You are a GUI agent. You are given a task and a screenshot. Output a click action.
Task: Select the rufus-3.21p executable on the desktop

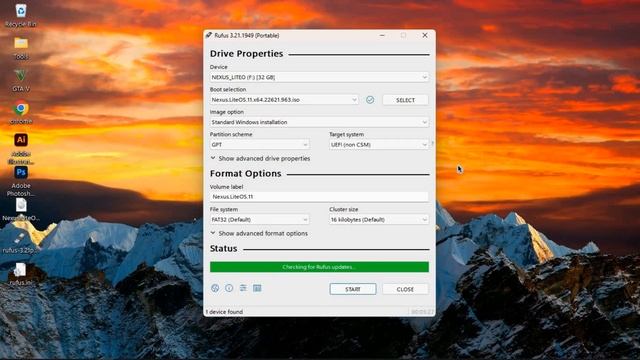[20, 243]
